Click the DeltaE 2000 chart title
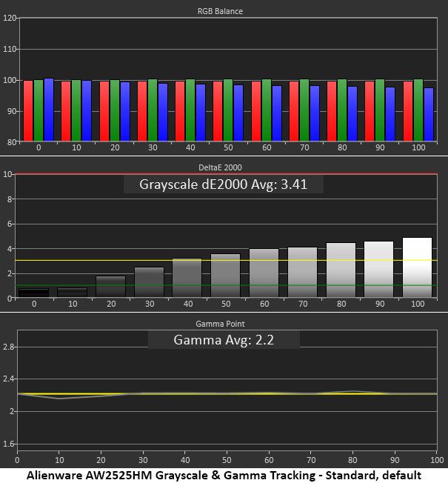The image size is (448, 483). [x=220, y=167]
